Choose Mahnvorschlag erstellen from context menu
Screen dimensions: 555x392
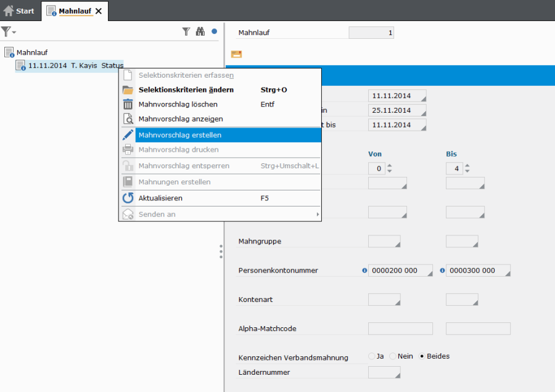point(180,135)
